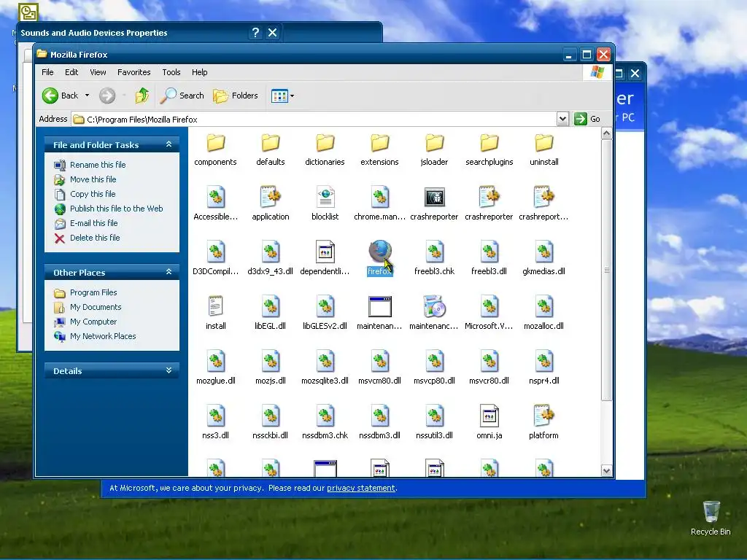747x560 pixels.
Task: Select the uninstall folder
Action: 544,142
